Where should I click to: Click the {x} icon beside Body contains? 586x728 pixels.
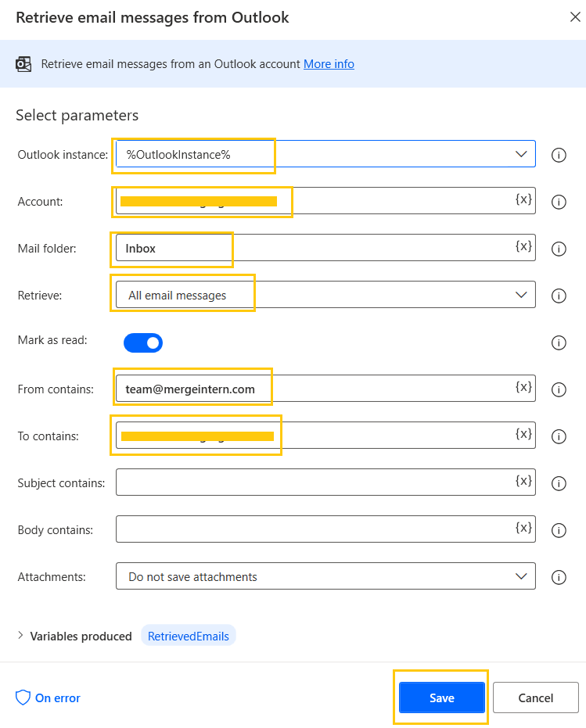pyautogui.click(x=523, y=529)
